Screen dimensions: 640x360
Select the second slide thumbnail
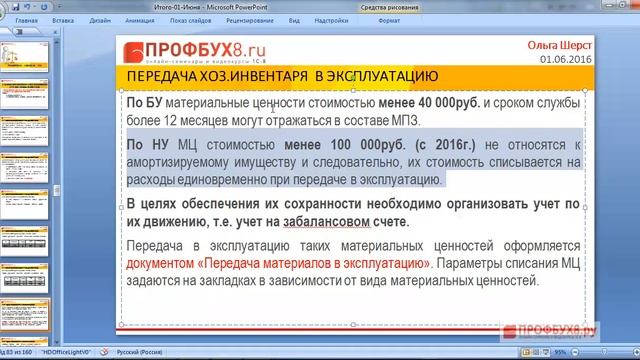pyautogui.click(x=24, y=93)
